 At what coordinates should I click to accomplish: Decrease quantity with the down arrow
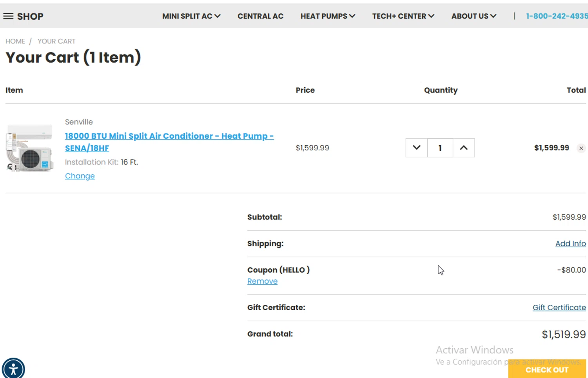point(416,148)
